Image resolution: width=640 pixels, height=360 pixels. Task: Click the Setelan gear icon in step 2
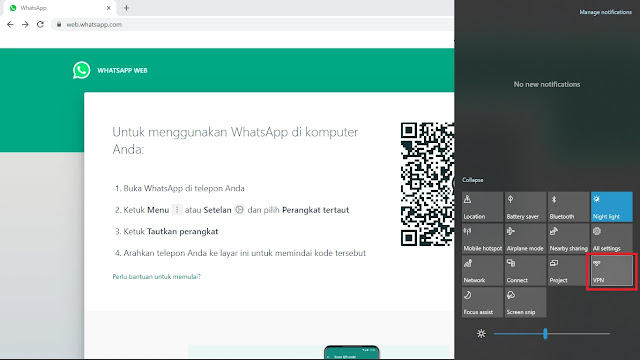tap(239, 210)
